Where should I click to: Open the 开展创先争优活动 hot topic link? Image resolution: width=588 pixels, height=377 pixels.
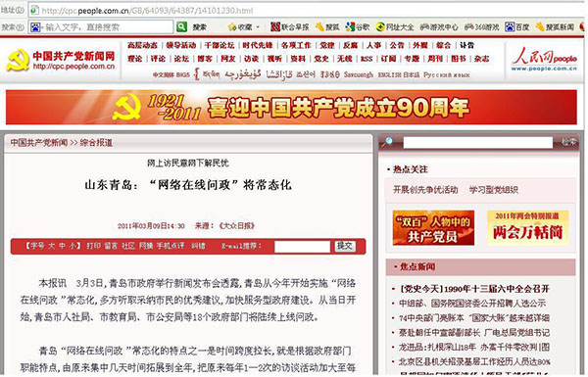click(425, 190)
